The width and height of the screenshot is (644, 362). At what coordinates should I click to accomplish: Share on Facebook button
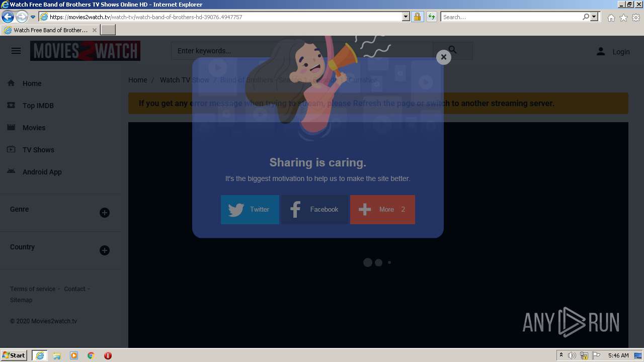coord(314,209)
